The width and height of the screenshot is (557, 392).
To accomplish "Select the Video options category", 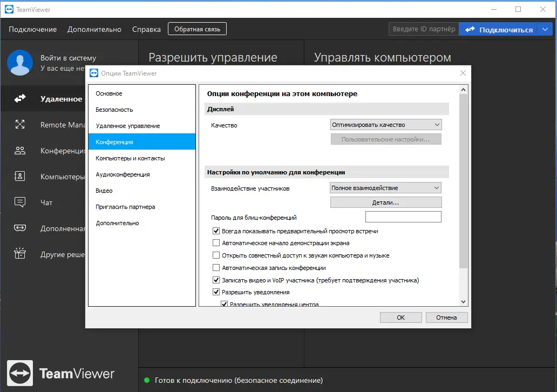I will pyautogui.click(x=142, y=191).
